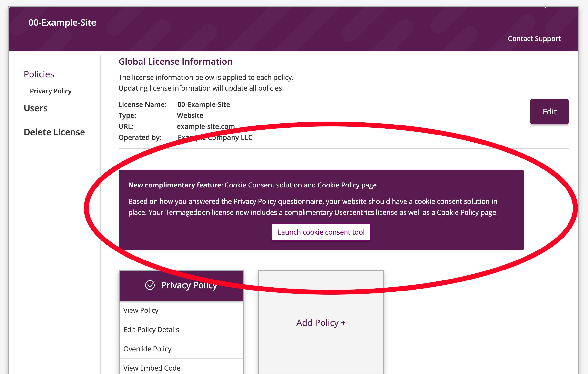The width and height of the screenshot is (588, 374).
Task: Click the Privacy Policy checkmark icon
Action: [150, 285]
